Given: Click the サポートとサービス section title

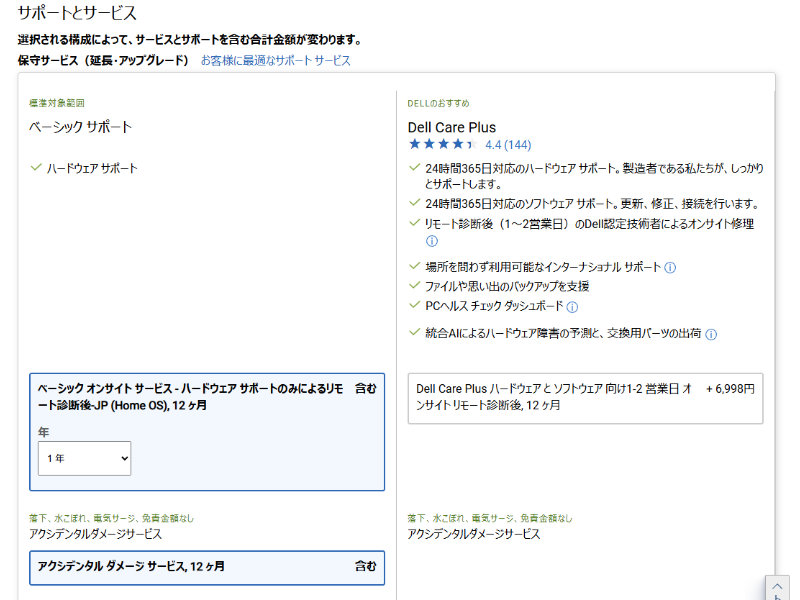Looking at the screenshot, I should 77,14.
